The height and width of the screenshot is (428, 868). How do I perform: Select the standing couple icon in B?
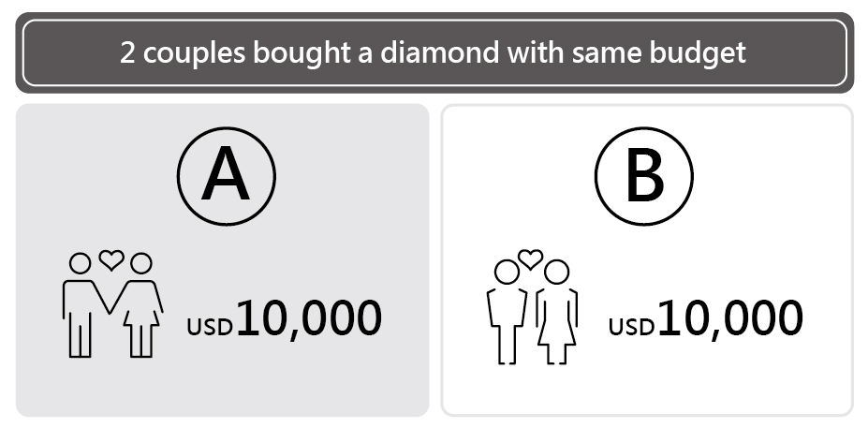532,306
